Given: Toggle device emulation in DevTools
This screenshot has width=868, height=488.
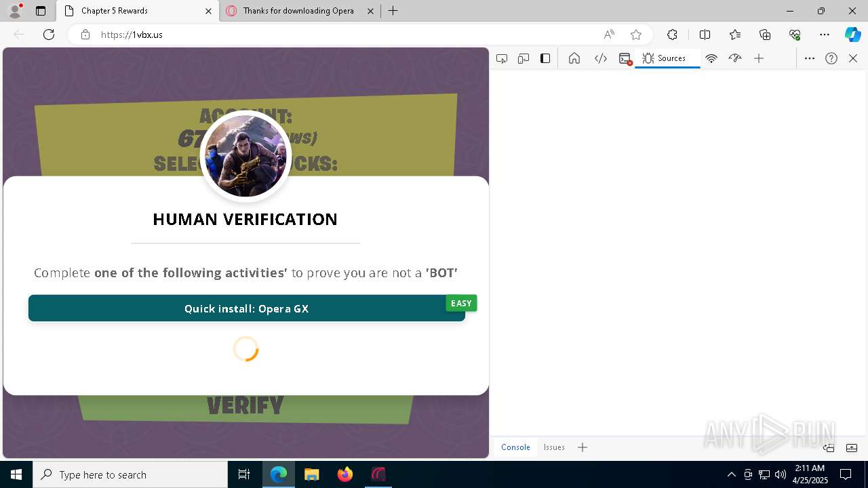Looking at the screenshot, I should click(524, 58).
